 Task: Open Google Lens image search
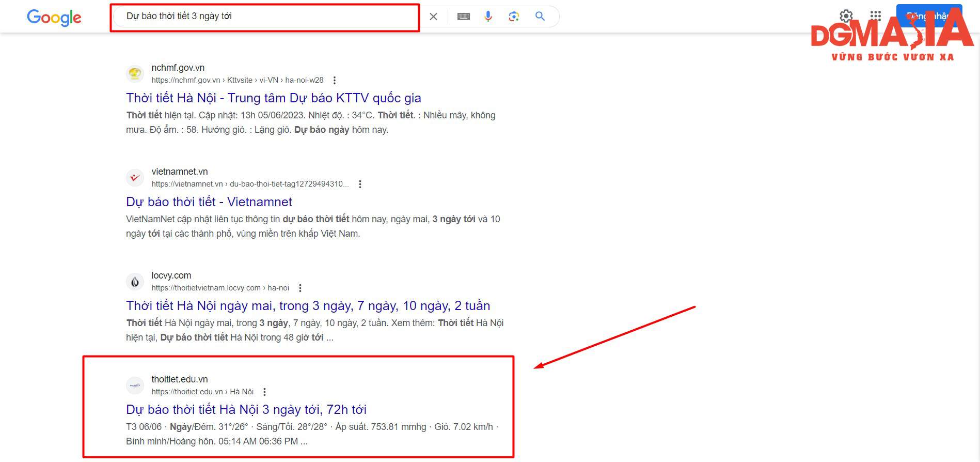point(514,17)
